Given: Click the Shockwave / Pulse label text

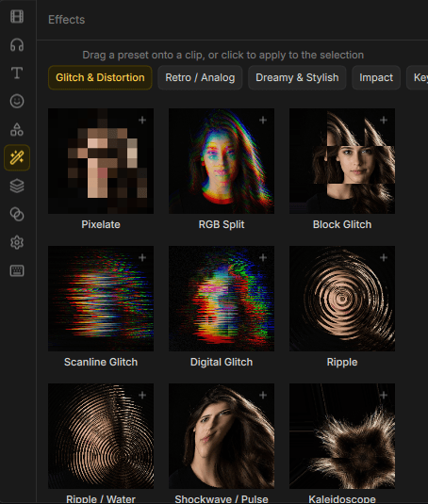Looking at the screenshot, I should click(222, 499).
